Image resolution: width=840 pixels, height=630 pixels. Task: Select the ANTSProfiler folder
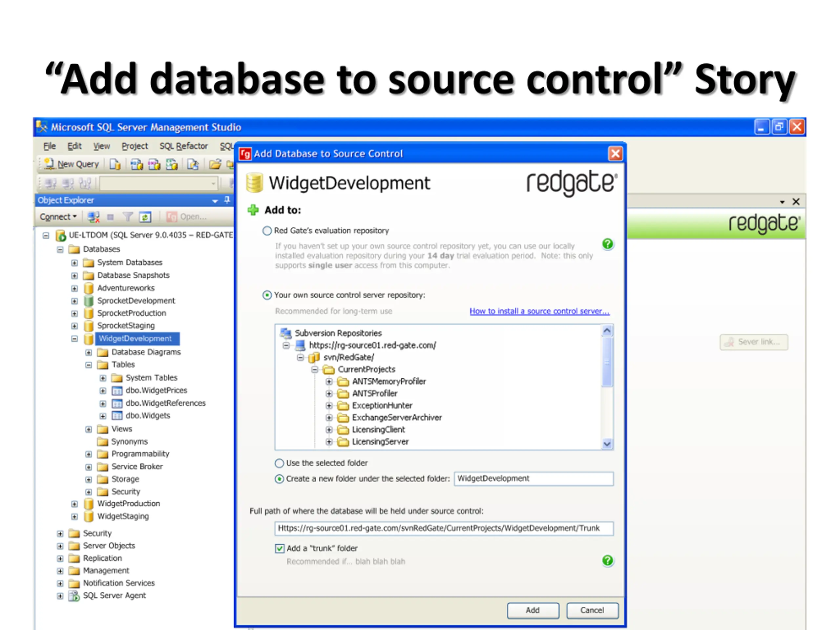374,394
